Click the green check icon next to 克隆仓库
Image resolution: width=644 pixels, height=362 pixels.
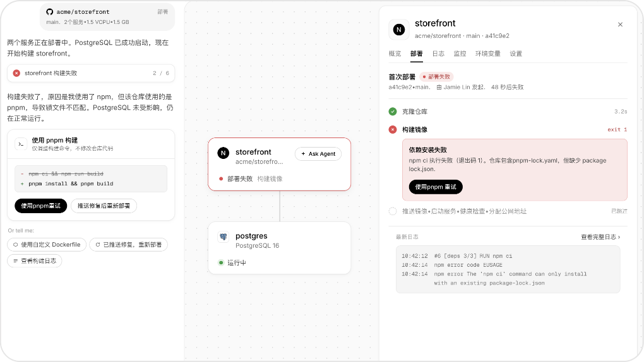(x=393, y=111)
